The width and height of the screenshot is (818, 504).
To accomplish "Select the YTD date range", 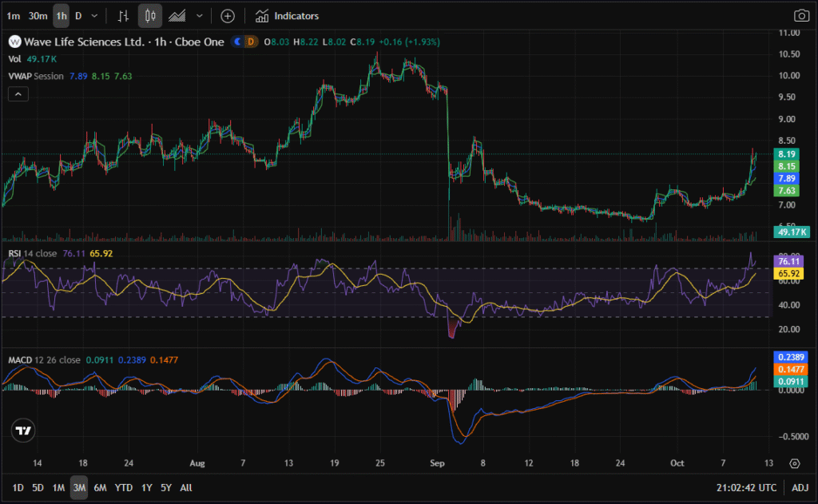I will pyautogui.click(x=123, y=487).
